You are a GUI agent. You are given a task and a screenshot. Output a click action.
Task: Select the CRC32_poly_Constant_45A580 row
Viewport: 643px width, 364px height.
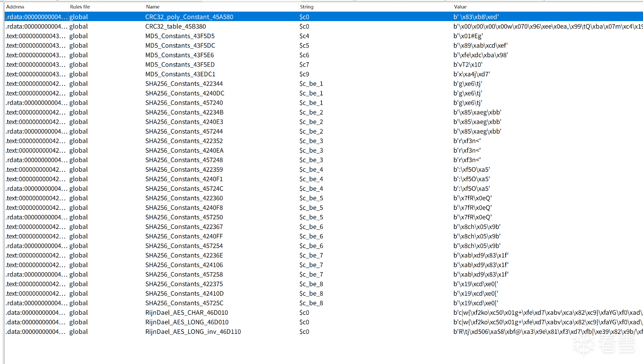click(x=189, y=17)
